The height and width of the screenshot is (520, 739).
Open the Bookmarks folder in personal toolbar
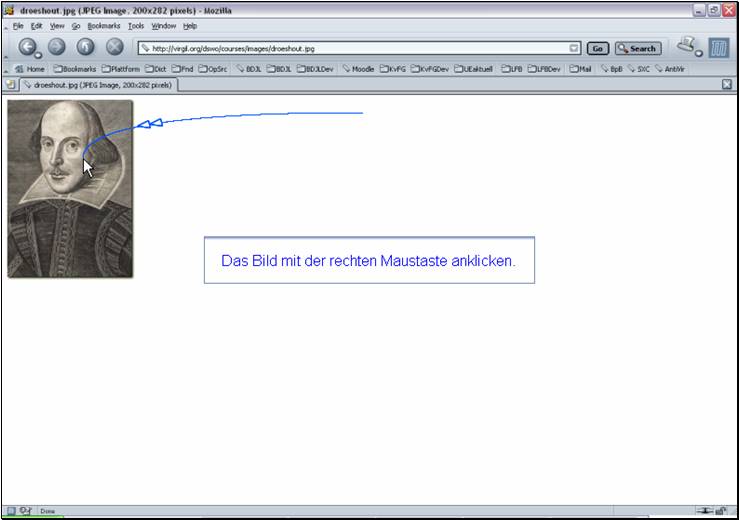[x=75, y=69]
